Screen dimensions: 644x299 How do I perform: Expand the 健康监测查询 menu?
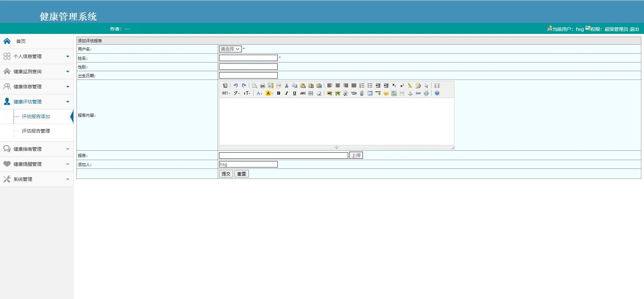37,71
